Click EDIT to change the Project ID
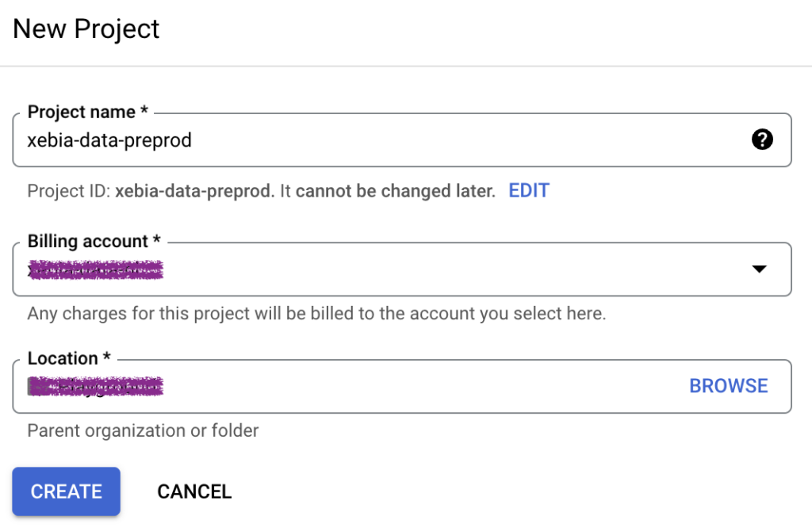 [529, 190]
